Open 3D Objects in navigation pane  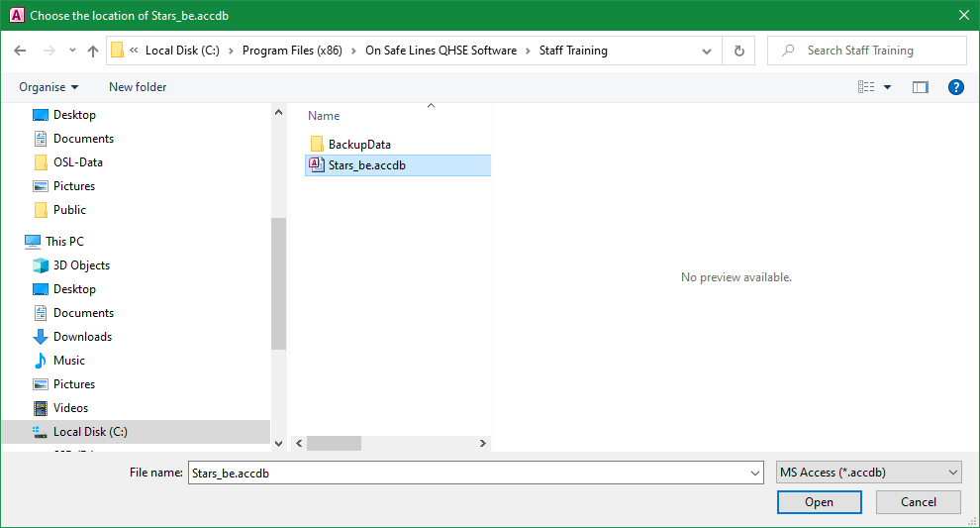tap(81, 265)
